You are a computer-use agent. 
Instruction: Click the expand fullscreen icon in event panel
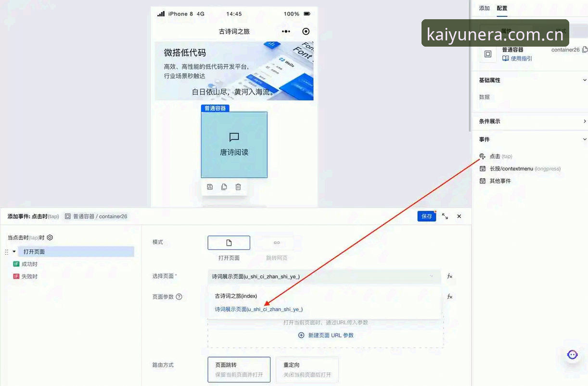pos(445,216)
